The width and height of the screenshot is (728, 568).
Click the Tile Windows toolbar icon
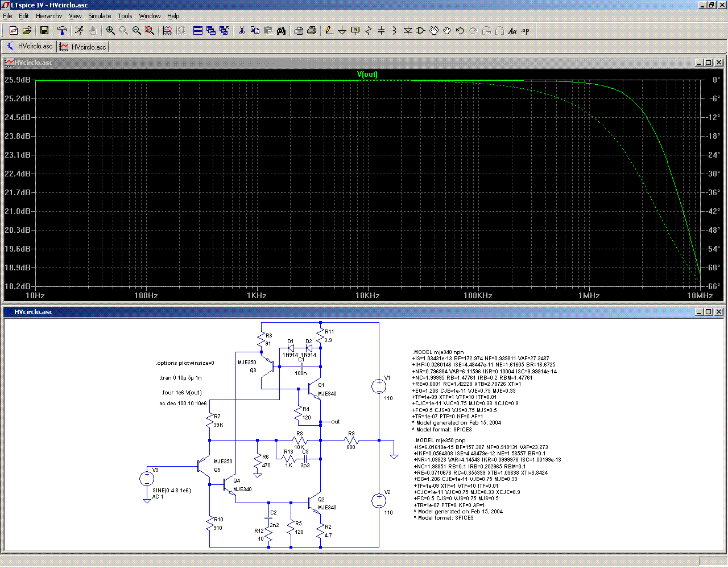[x=198, y=31]
